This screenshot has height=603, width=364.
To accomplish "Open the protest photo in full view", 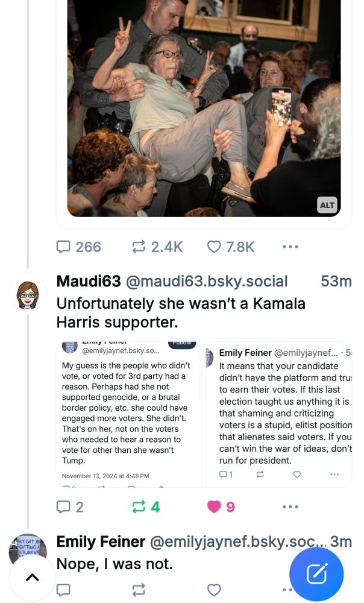I will point(204,108).
